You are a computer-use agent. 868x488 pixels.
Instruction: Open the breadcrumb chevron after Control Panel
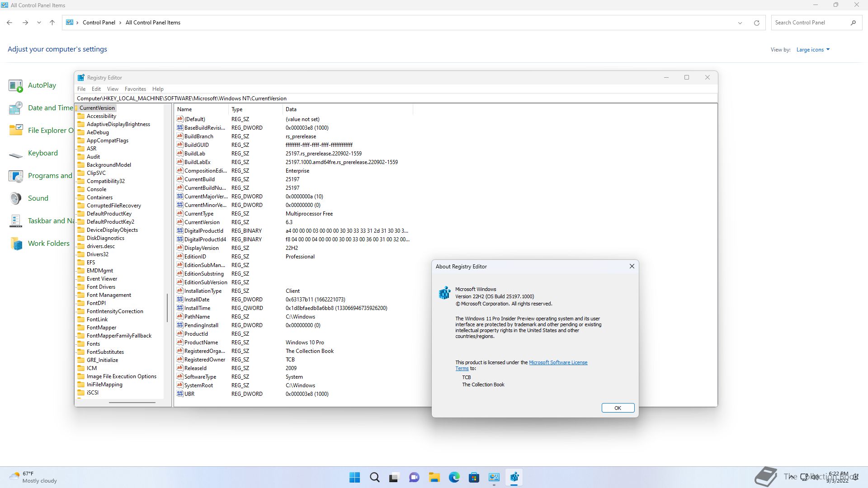point(120,23)
